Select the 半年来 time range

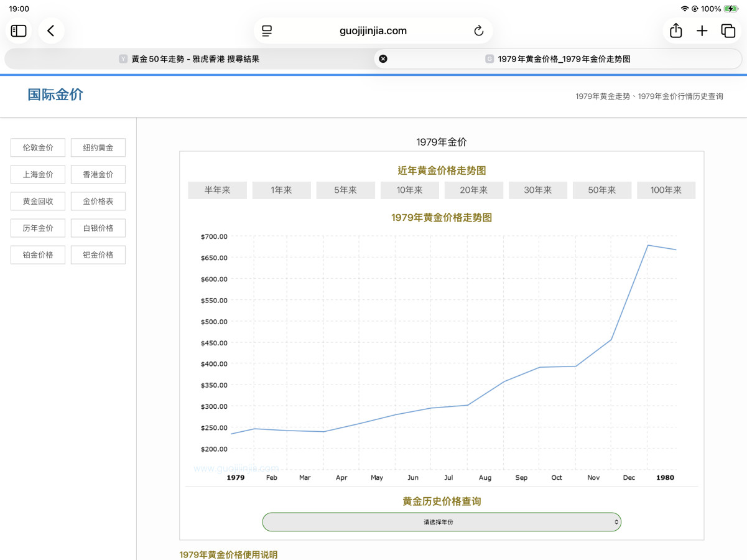(217, 190)
